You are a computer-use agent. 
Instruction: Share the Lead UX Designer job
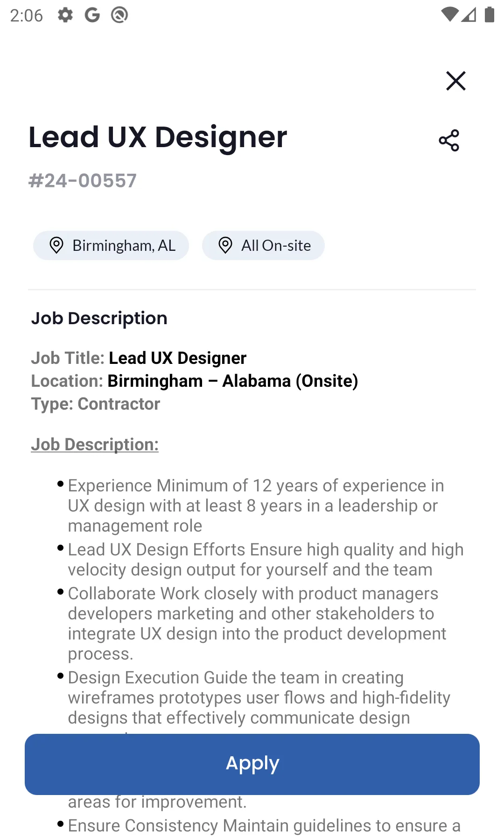point(449,141)
